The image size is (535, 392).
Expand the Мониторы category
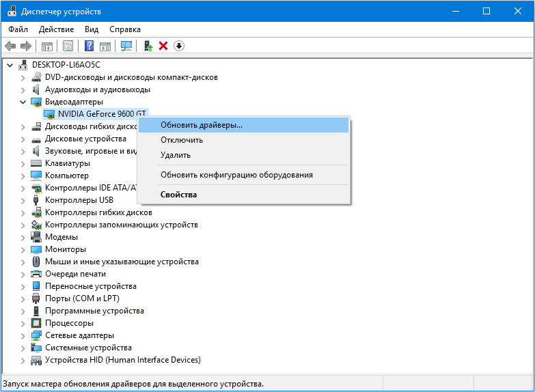[23, 249]
